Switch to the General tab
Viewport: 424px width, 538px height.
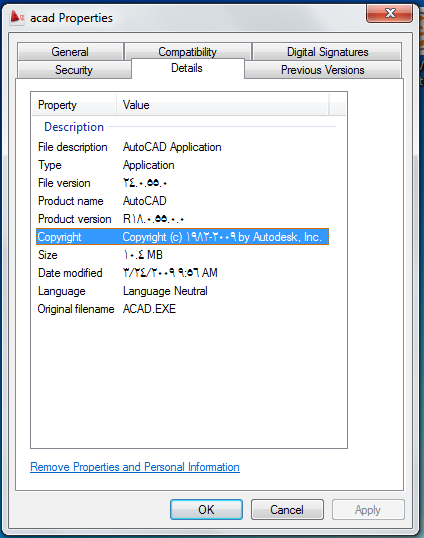click(70, 52)
